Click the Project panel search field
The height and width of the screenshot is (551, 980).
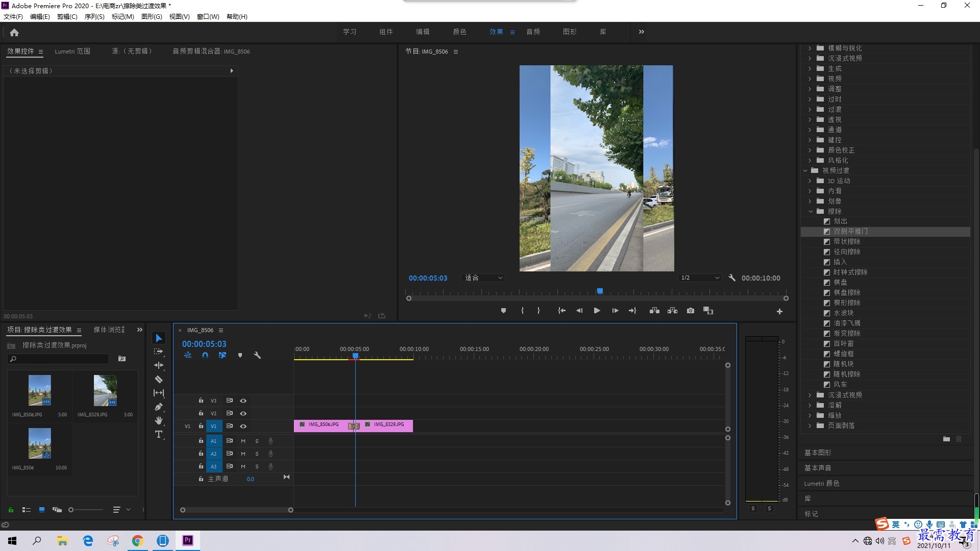[x=58, y=359]
